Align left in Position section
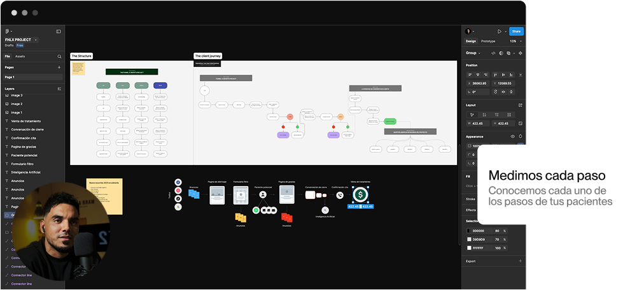644x290 pixels. coord(470,75)
